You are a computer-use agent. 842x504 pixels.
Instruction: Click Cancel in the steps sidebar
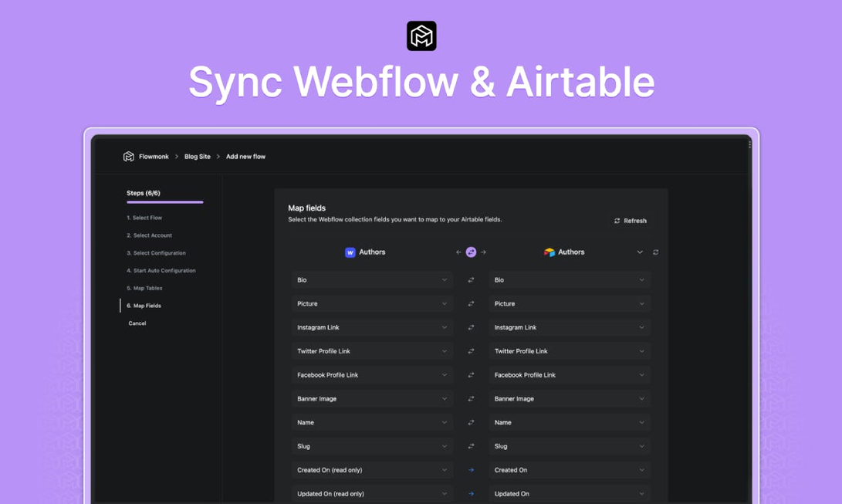pyautogui.click(x=137, y=323)
